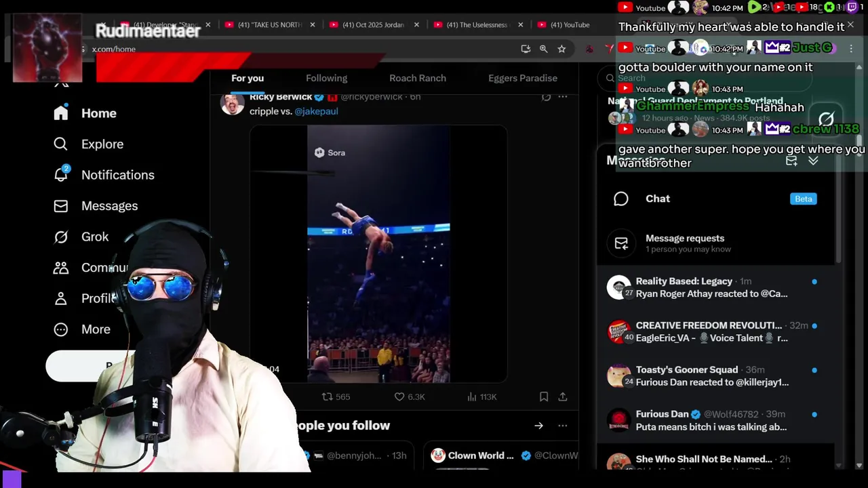This screenshot has width=868, height=488.
Task: Click the arrow beside People you follow
Action: coord(538,426)
